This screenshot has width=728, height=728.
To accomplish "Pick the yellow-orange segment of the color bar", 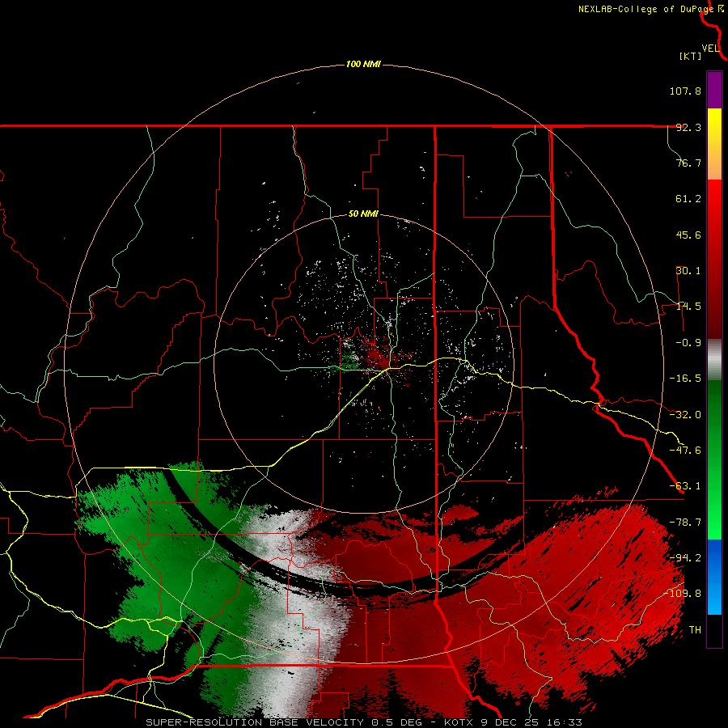I will pos(714,145).
